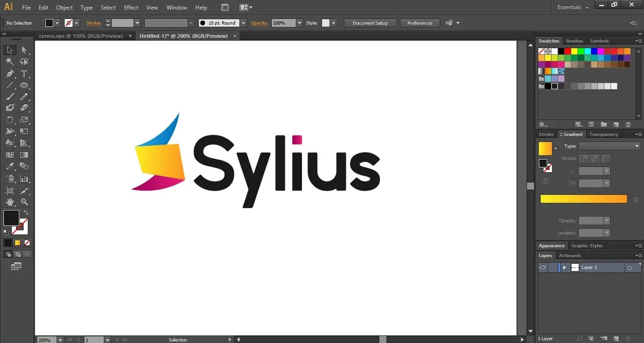Screen dimensions: 644x343
Task: Enable Draw Normal mode
Action: pyautogui.click(x=8, y=254)
